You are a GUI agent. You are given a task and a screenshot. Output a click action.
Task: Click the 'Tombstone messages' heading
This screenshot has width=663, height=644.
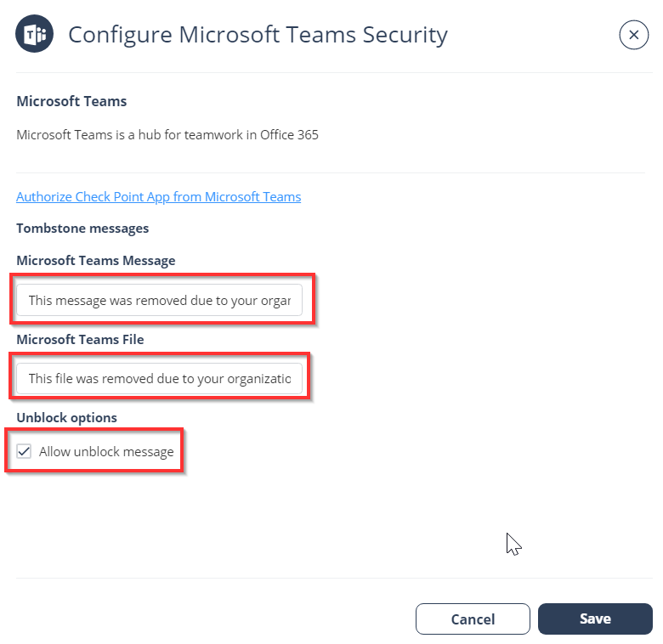pyautogui.click(x=82, y=229)
